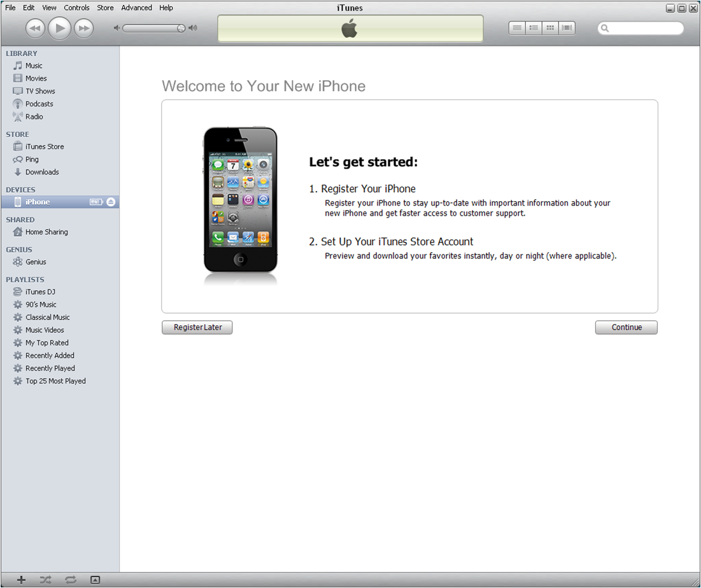The width and height of the screenshot is (701, 588).
Task: Click the magnifier icon in search box
Action: tap(605, 28)
